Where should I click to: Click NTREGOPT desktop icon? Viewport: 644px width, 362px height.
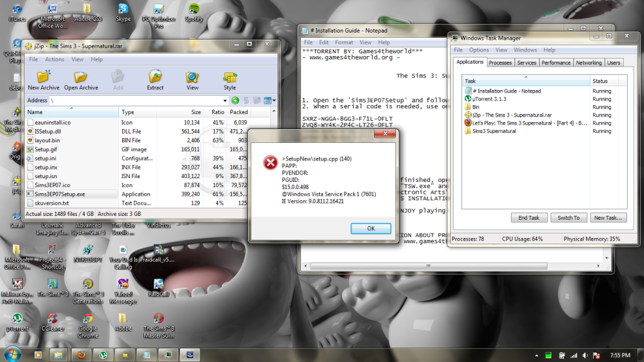88,252
